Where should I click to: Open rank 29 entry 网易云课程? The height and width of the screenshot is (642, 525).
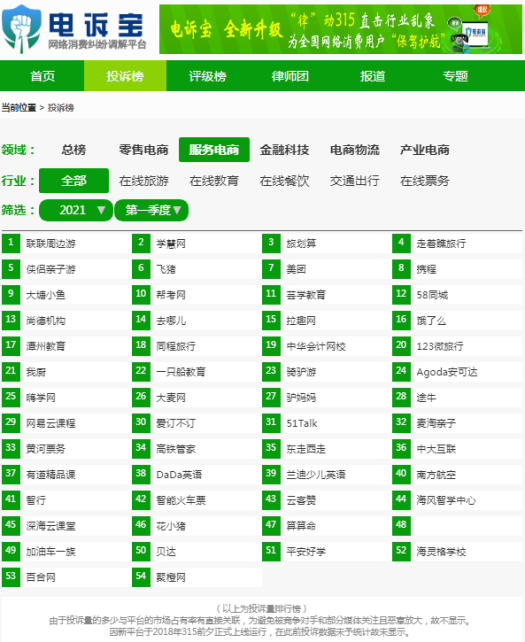(51, 423)
